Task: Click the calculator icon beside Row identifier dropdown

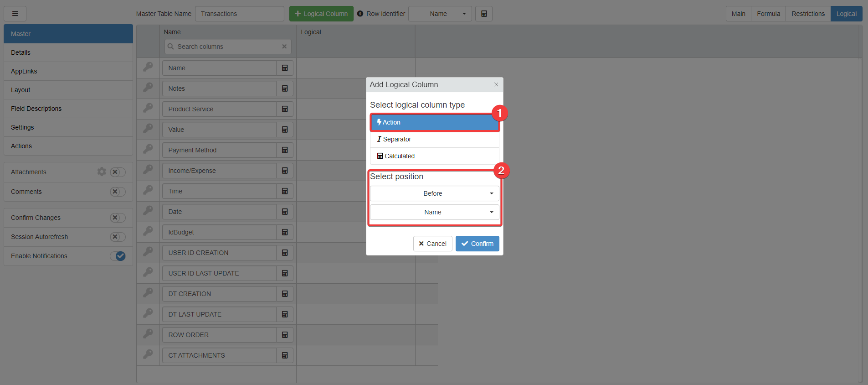Action: pos(483,14)
